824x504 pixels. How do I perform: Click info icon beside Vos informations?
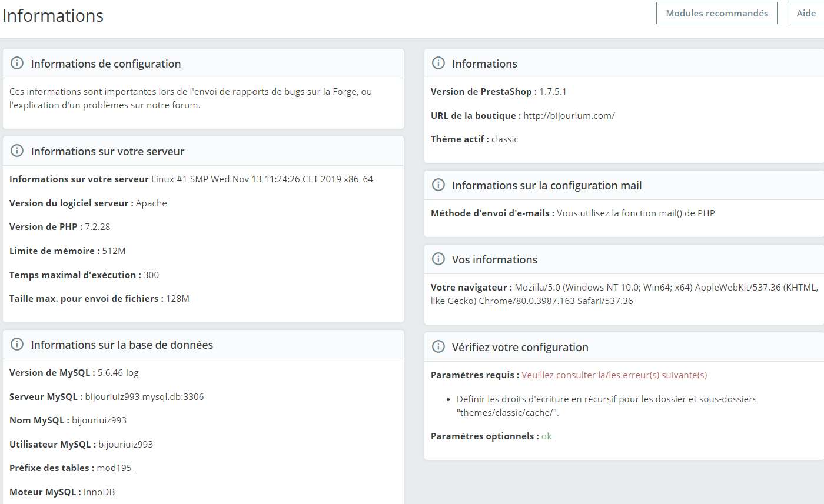pos(438,259)
